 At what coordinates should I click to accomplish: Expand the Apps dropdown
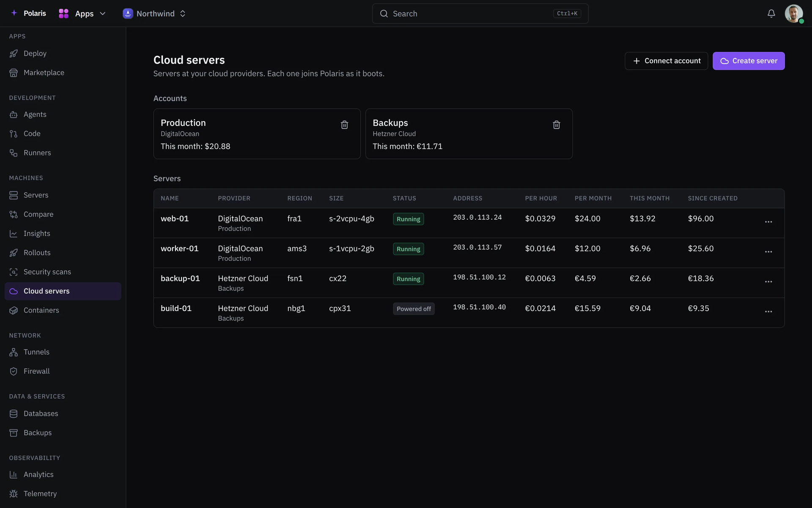[82, 14]
